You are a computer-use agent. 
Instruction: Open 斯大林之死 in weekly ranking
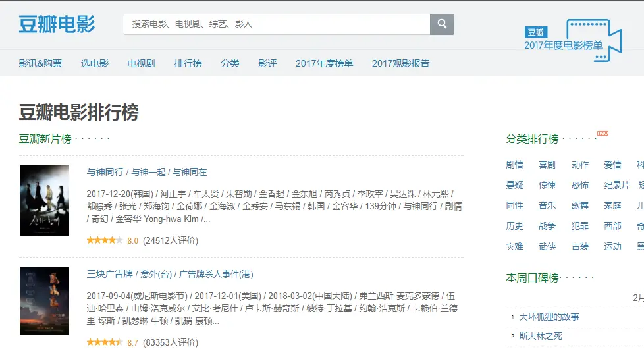click(x=541, y=336)
